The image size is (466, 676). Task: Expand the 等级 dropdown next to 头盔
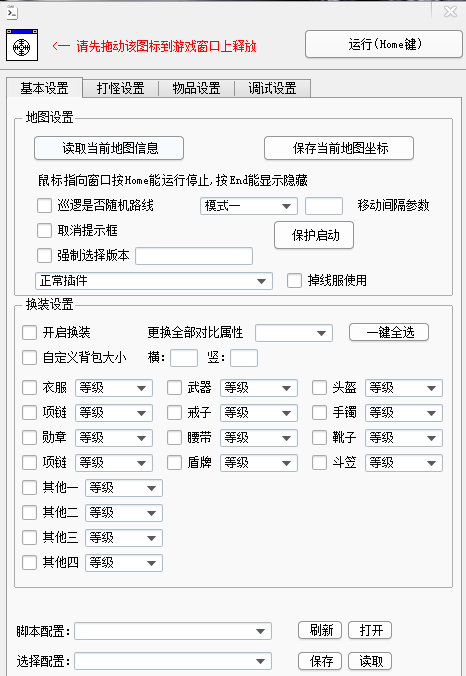[x=403, y=388]
